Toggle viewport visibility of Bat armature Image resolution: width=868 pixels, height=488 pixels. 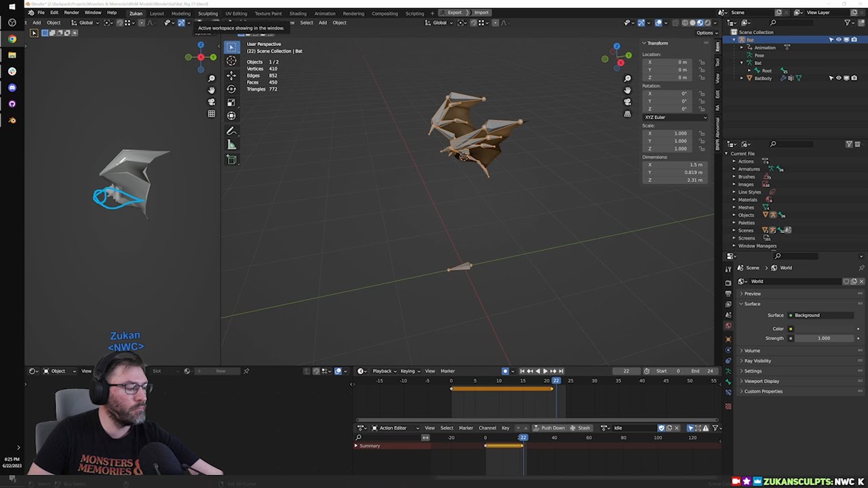pos(839,40)
